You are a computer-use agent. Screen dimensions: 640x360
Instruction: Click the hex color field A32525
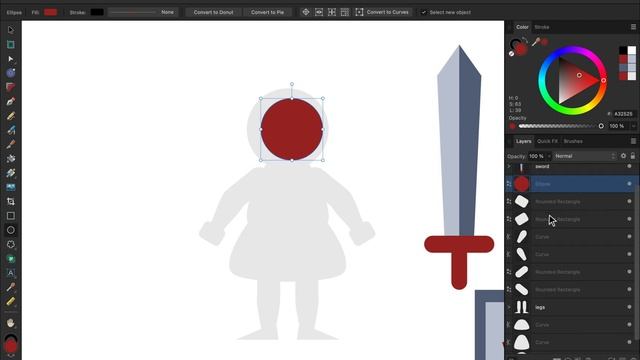click(x=623, y=114)
